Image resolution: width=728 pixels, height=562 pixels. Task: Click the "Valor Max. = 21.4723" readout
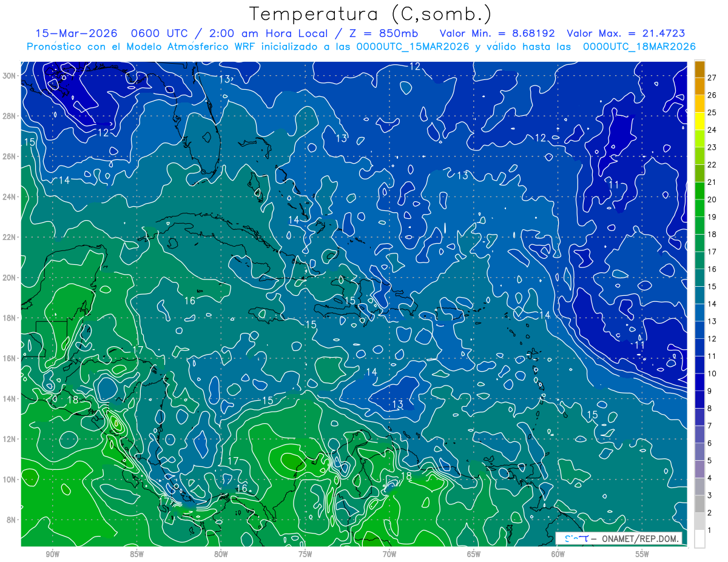pos(626,33)
